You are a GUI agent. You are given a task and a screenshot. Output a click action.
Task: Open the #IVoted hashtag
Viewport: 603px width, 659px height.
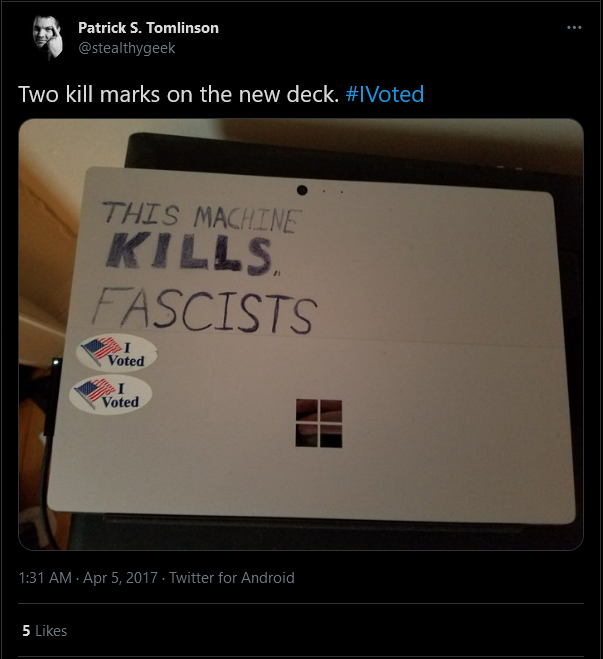tap(384, 94)
